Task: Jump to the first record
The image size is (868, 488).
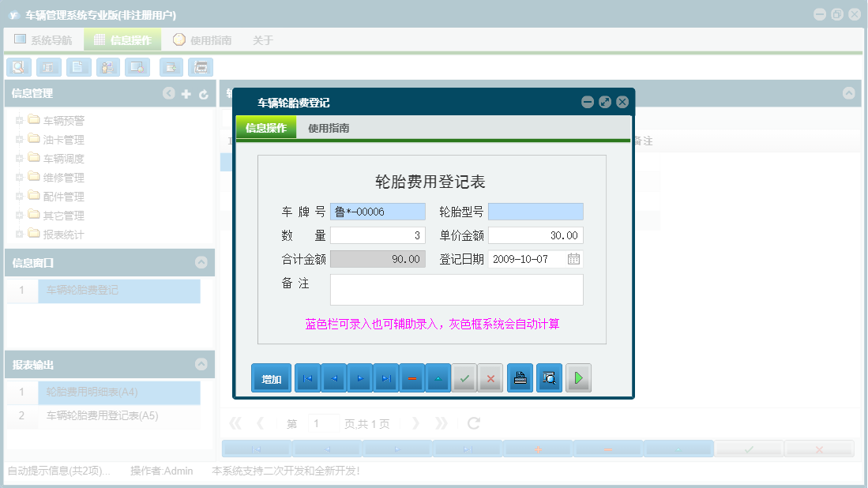Action: tap(307, 377)
